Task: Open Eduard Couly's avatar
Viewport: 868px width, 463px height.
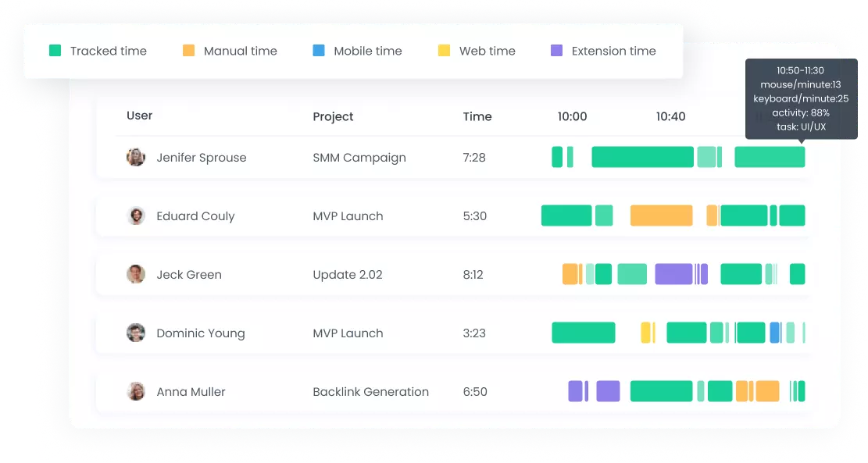Action: click(x=136, y=215)
